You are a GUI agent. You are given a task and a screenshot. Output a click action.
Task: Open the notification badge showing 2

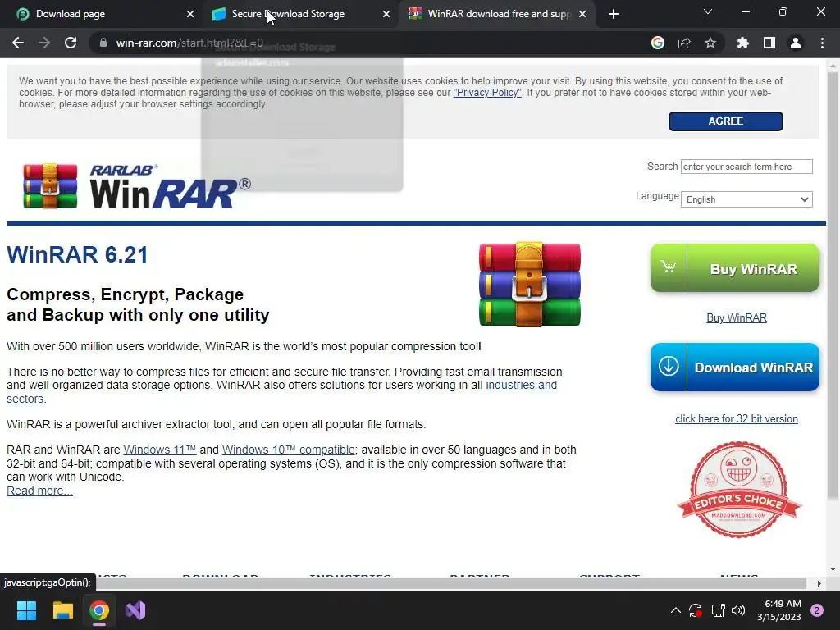click(817, 610)
